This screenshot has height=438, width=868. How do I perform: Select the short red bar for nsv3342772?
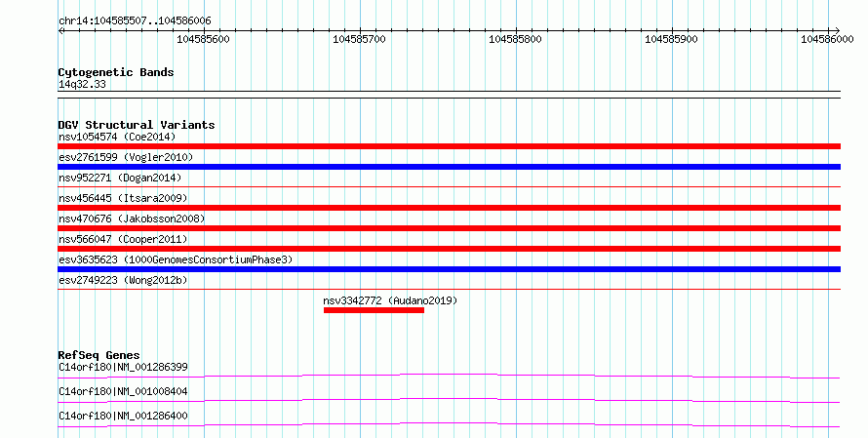pyautogui.click(x=374, y=310)
